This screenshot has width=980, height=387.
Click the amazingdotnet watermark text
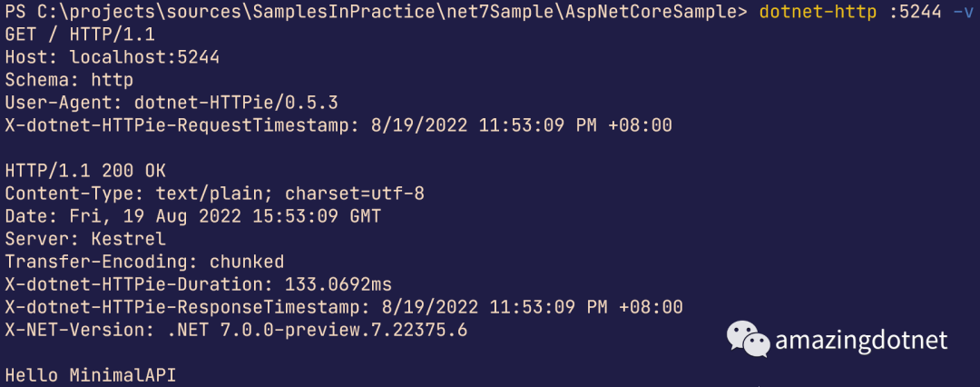tap(861, 341)
